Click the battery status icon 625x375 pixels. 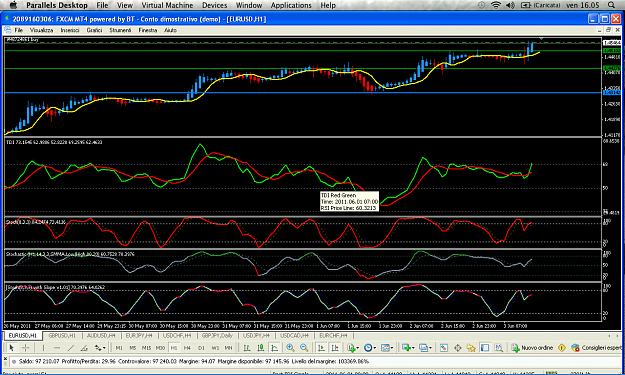tap(526, 5)
